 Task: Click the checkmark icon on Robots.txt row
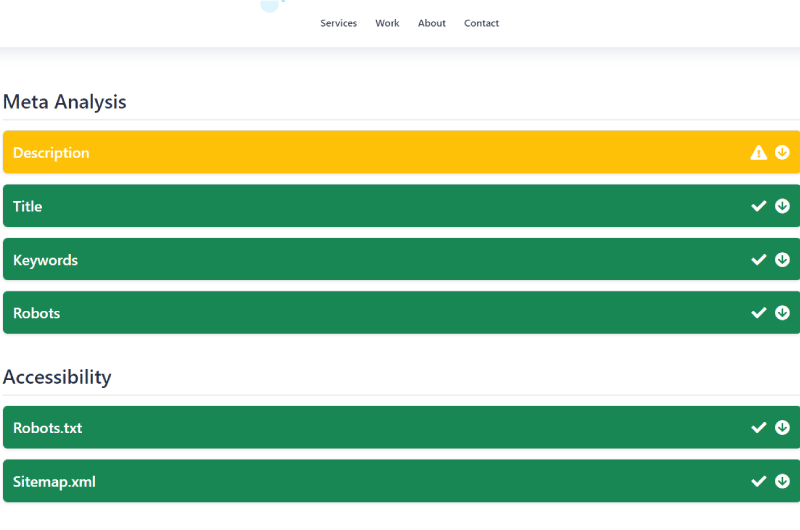pyautogui.click(x=759, y=427)
